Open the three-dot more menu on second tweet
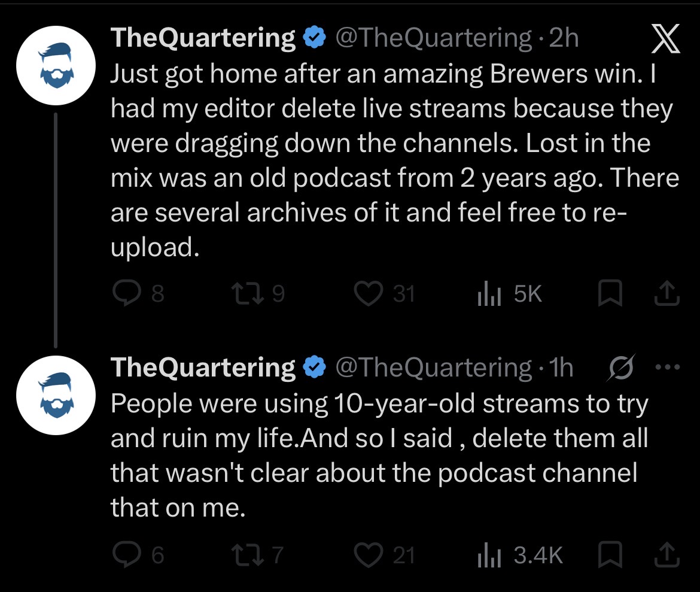This screenshot has height=592, width=700. (668, 368)
